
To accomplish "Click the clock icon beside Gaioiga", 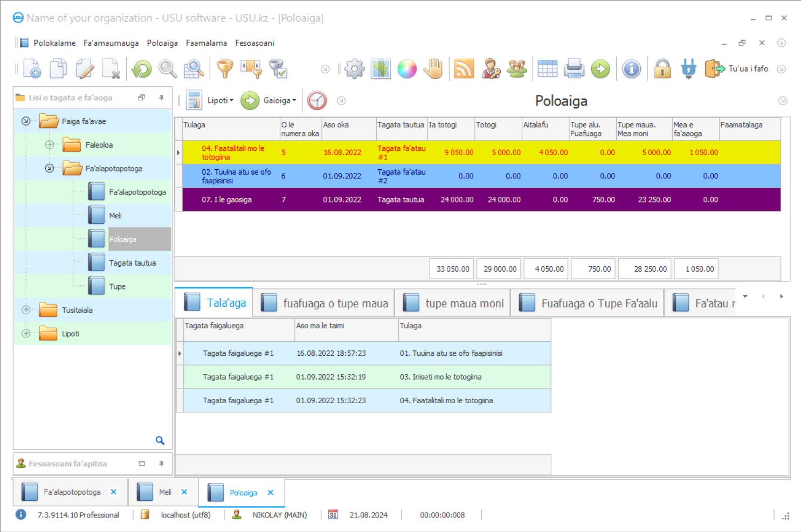I will (x=317, y=100).
